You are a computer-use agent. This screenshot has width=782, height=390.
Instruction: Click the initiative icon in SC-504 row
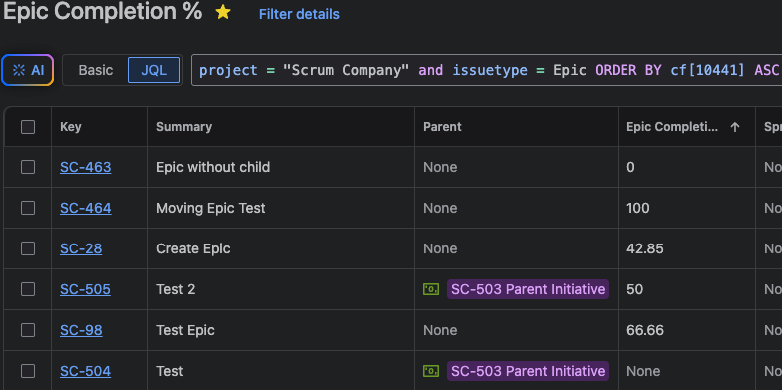pyautogui.click(x=431, y=371)
